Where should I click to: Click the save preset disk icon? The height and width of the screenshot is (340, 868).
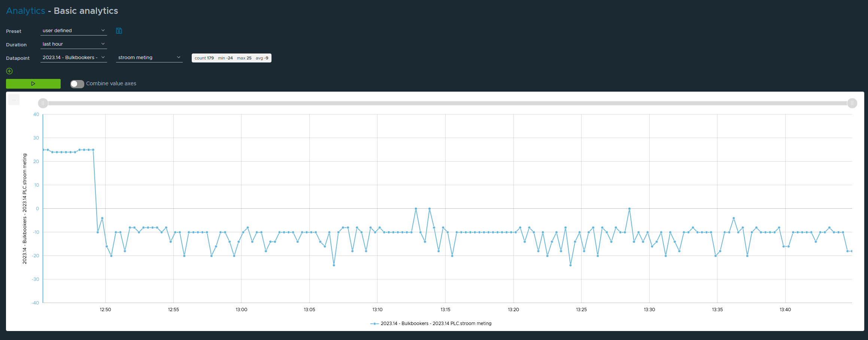tap(119, 31)
